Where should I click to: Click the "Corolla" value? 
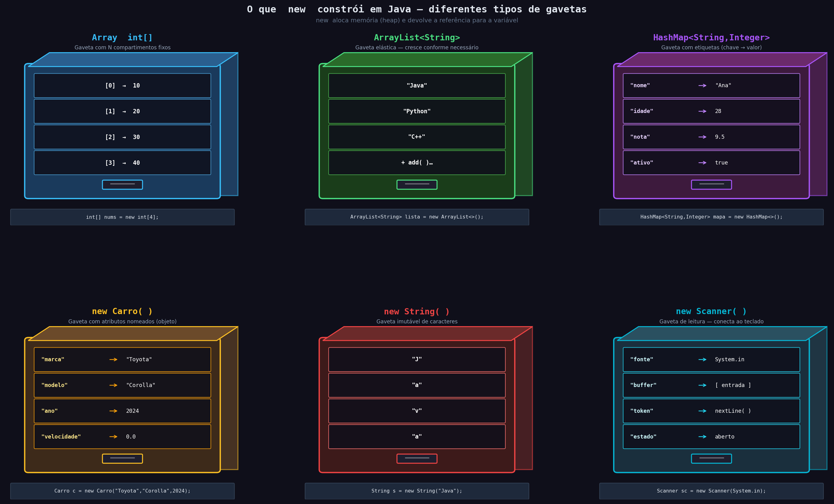[x=140, y=385]
